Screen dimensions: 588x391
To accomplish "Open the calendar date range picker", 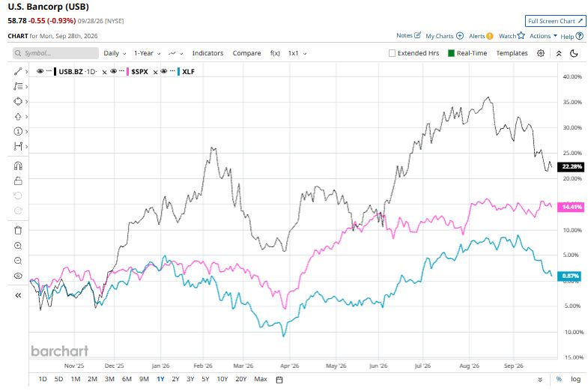I will point(279,379).
